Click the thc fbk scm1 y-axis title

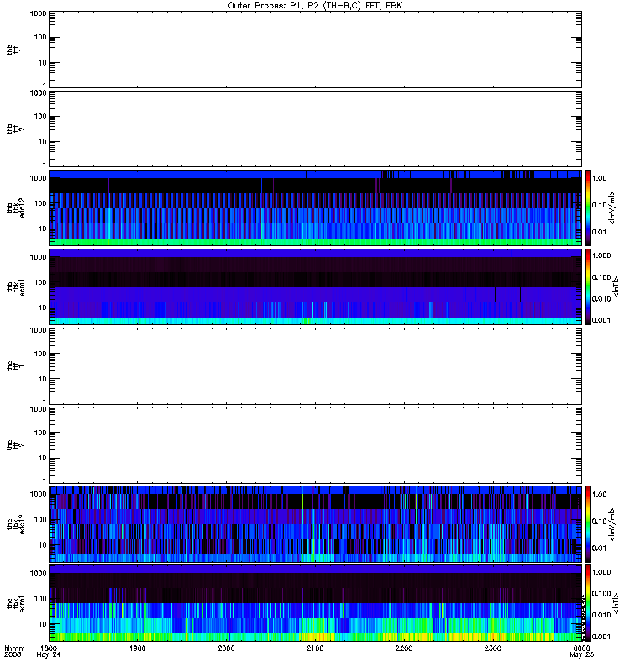(15, 603)
